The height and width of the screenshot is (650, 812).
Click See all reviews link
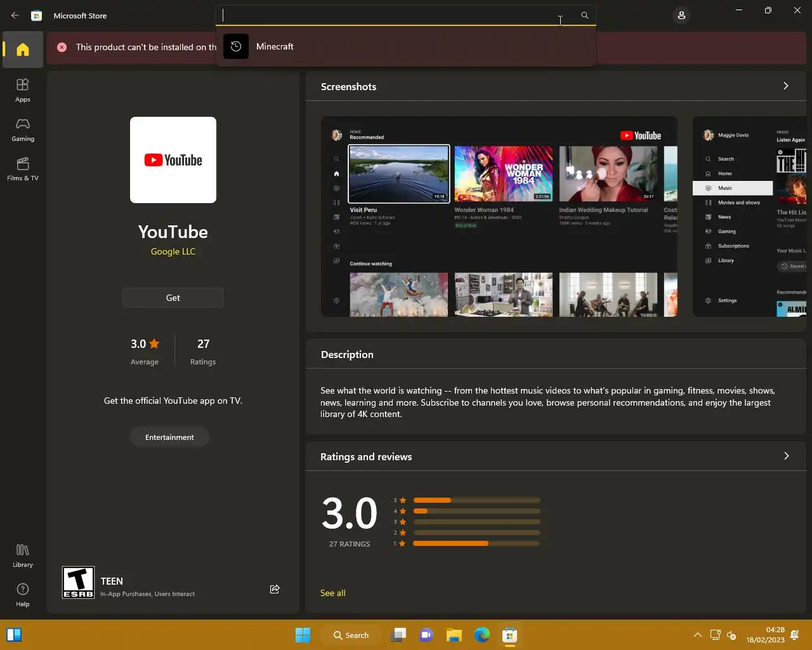point(333,593)
